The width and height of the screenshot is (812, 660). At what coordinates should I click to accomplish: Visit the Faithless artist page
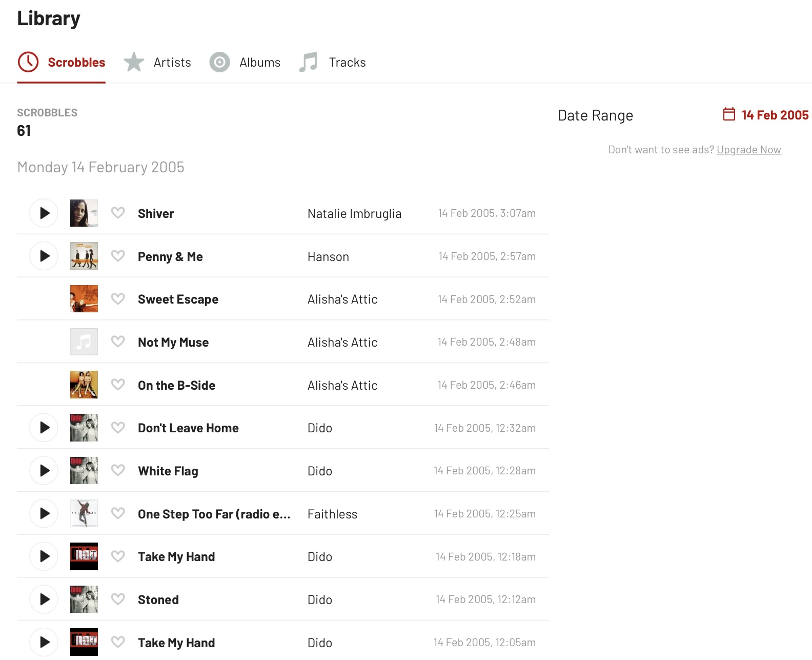coord(332,514)
